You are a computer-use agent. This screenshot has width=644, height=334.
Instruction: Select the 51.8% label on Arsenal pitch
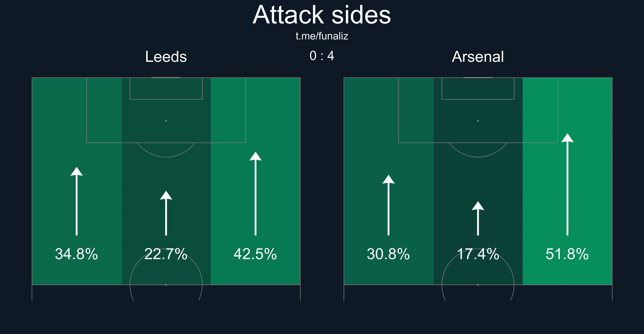pos(567,254)
